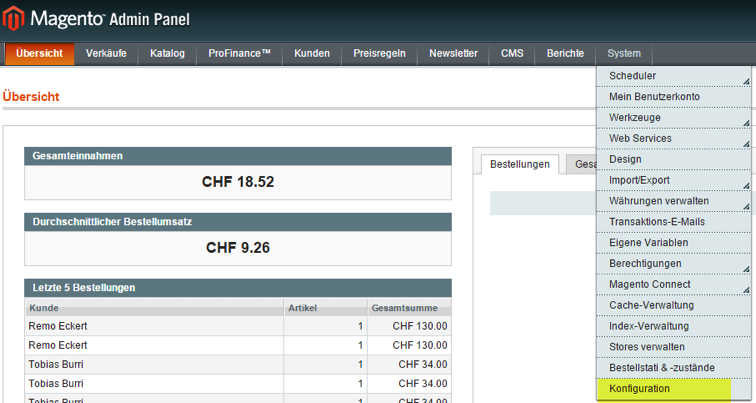Open the Verkäufe menu
Viewport: 756px width, 403px height.
106,54
